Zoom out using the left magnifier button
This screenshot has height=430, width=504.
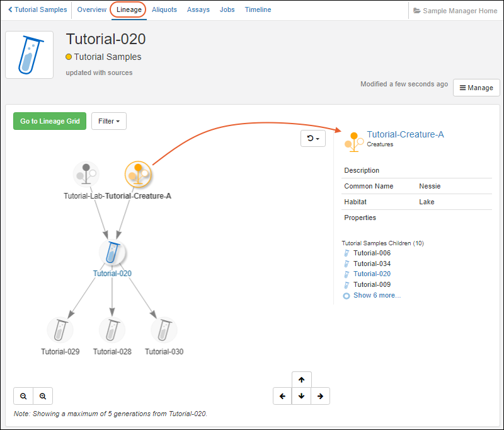[23, 396]
